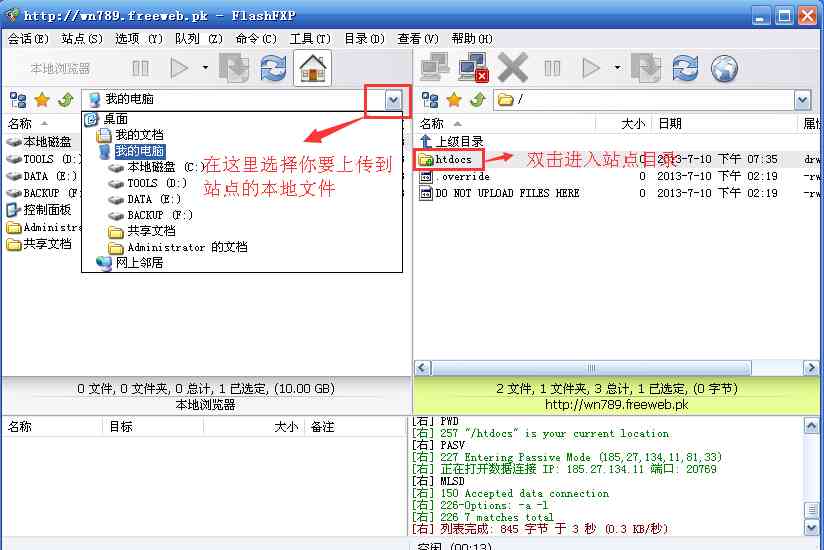Image resolution: width=824 pixels, height=550 pixels.
Task: Click the remote Connect computers icon
Action: (434, 68)
